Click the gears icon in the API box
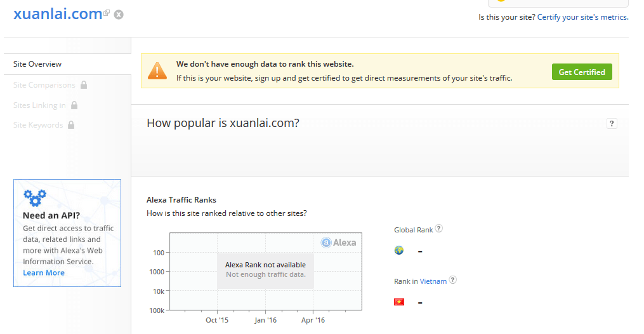Screen dimensions: 644x334 (35, 197)
